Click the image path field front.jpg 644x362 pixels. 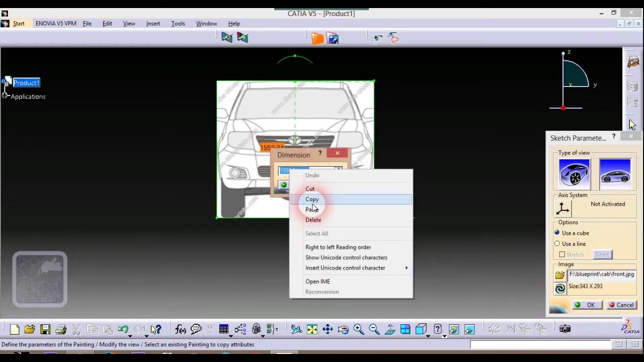coord(602,275)
